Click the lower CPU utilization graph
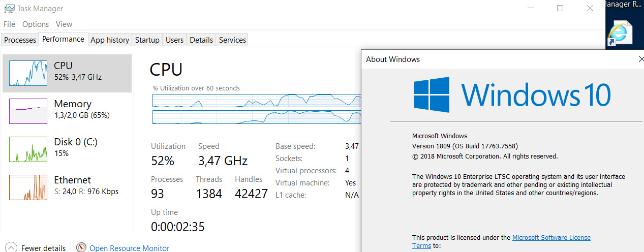The width and height of the screenshot is (644, 252). point(257,117)
